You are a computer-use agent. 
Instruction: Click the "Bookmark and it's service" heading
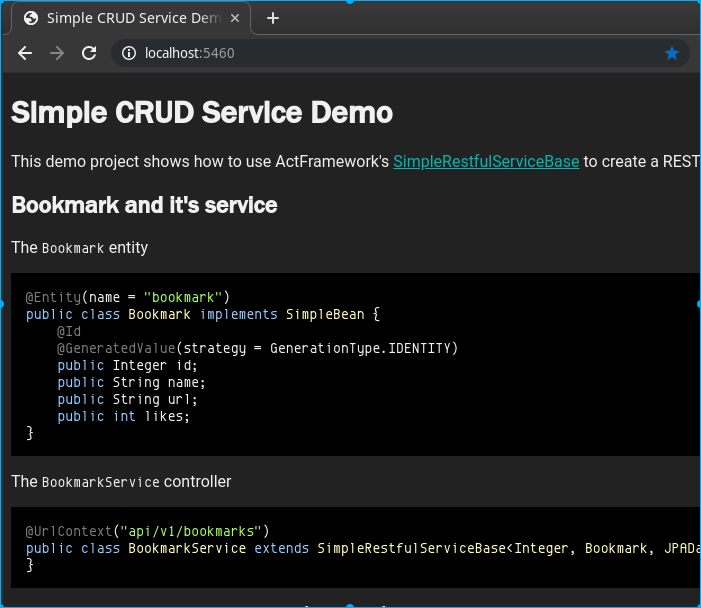tap(144, 205)
